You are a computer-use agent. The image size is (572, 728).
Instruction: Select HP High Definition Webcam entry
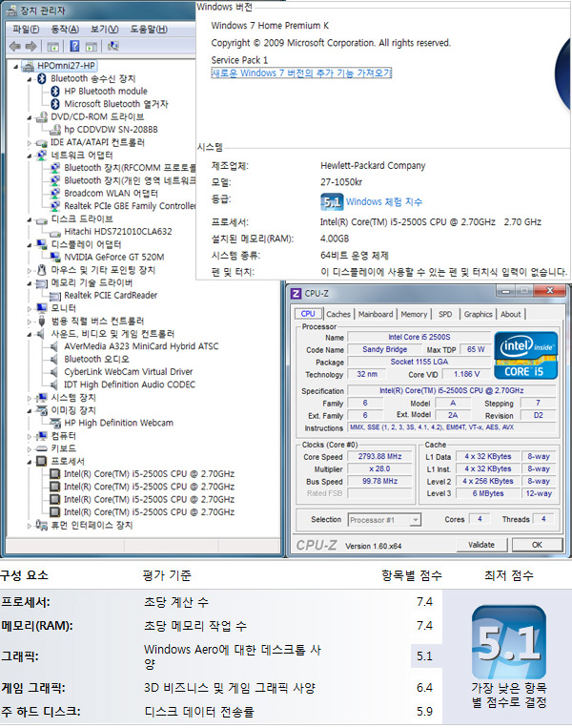point(118,423)
